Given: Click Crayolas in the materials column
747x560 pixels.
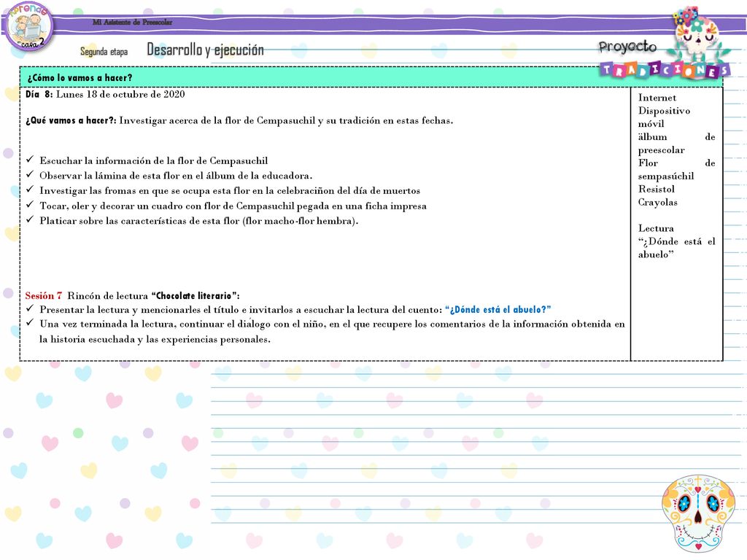Looking at the screenshot, I should [657, 203].
